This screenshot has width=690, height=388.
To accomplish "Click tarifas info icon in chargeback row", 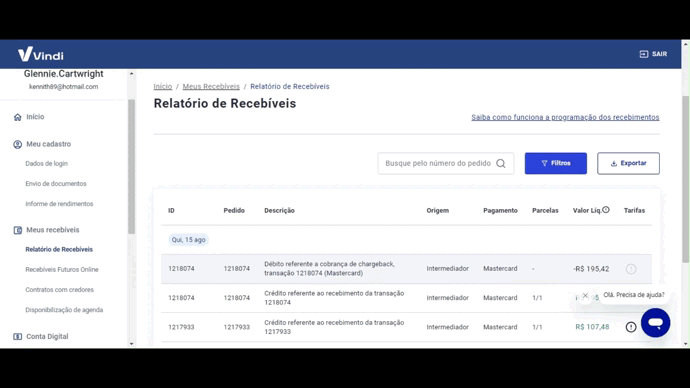I will (x=631, y=269).
